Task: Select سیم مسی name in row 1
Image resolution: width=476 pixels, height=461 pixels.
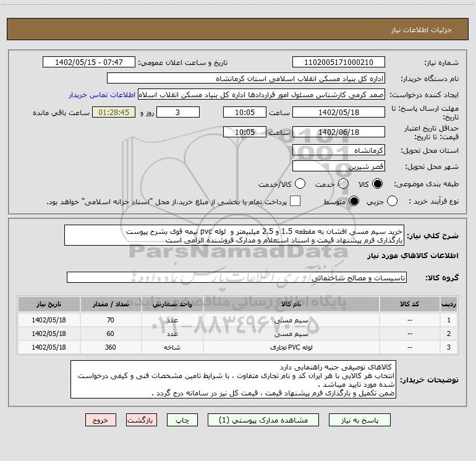Action: [x=291, y=321]
